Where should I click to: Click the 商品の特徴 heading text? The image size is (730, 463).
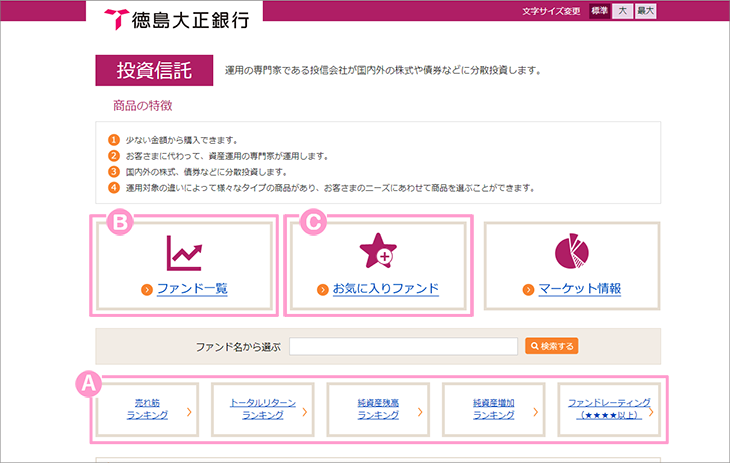[142, 106]
